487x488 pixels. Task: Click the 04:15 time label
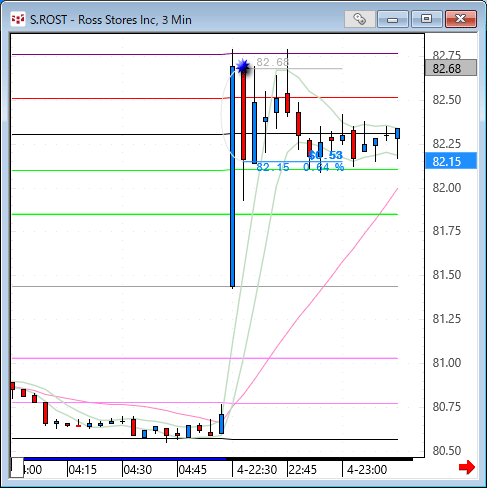pyautogui.click(x=83, y=470)
